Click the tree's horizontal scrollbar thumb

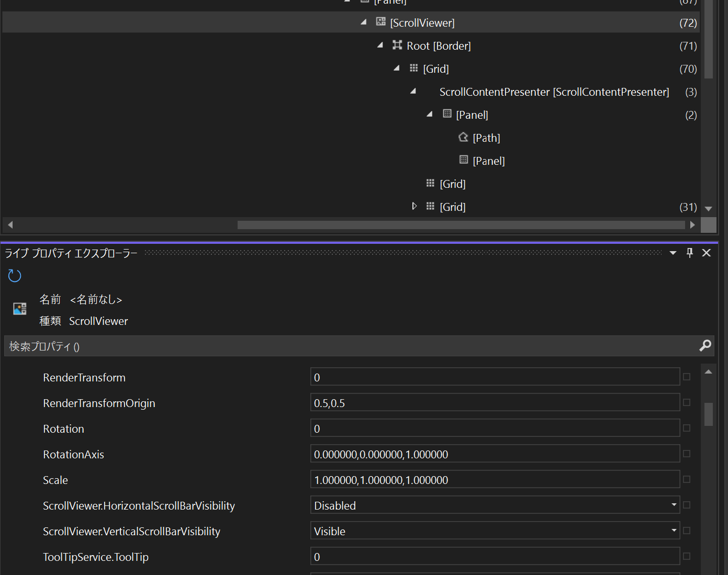coord(461,225)
